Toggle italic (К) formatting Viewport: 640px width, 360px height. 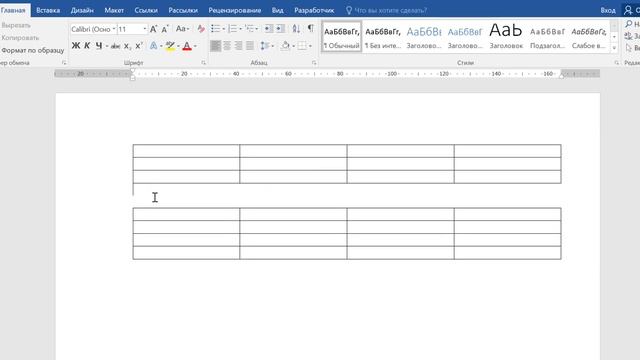coord(87,46)
